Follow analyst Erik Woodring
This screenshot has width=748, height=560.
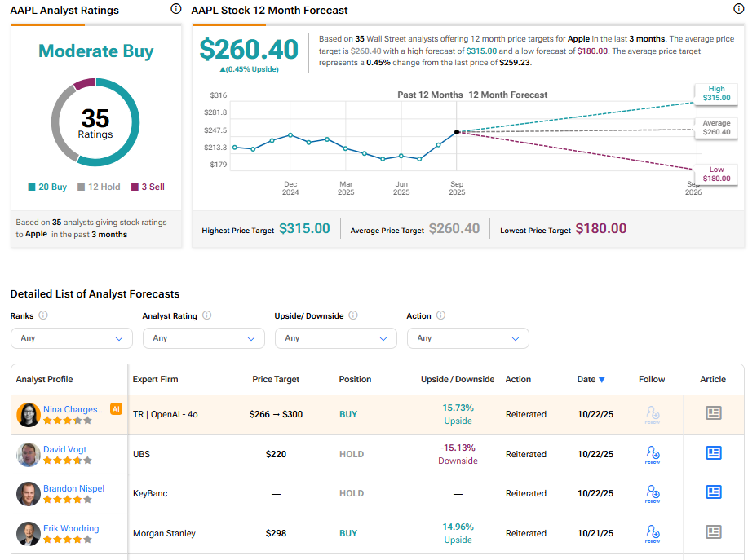(652, 533)
